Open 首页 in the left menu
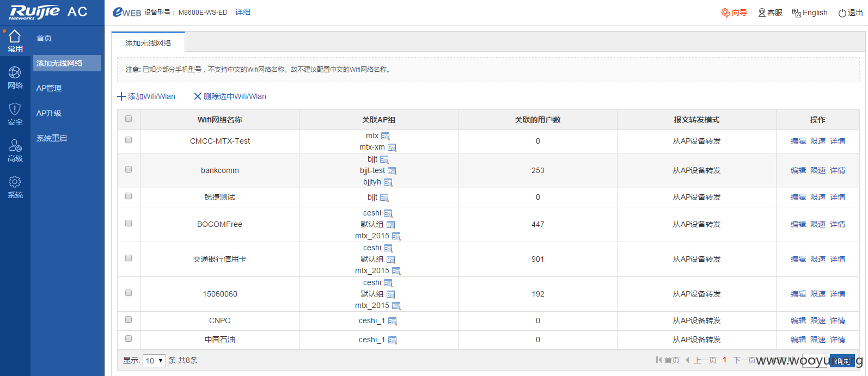Screen dimensions: 868x376 coord(44,38)
